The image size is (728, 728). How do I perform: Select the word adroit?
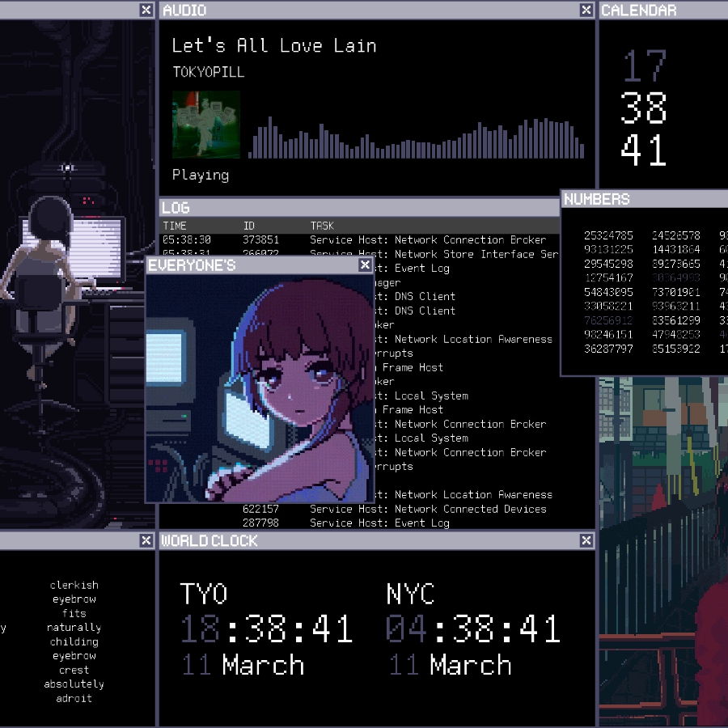click(74, 698)
